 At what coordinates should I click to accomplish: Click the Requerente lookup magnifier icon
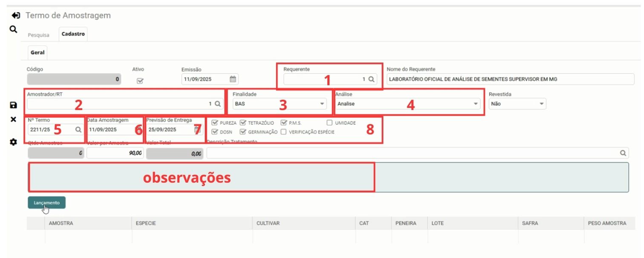(x=372, y=79)
